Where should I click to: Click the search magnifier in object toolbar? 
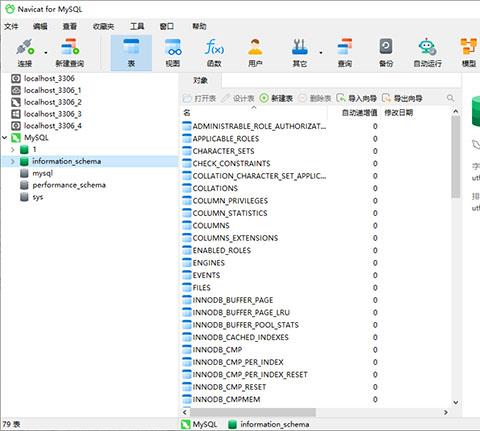coord(450,98)
